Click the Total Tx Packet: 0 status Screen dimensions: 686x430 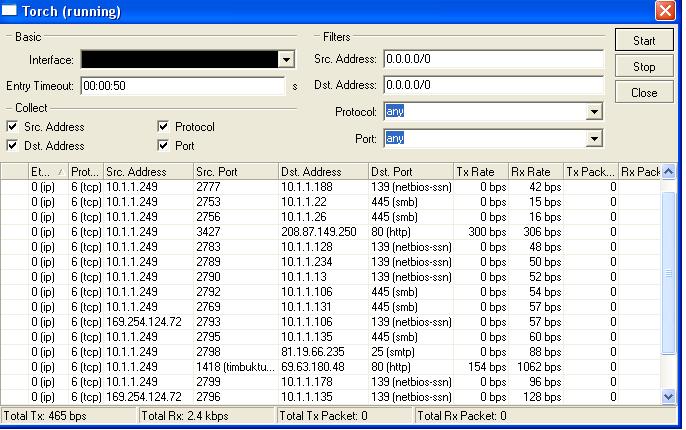click(x=346, y=416)
